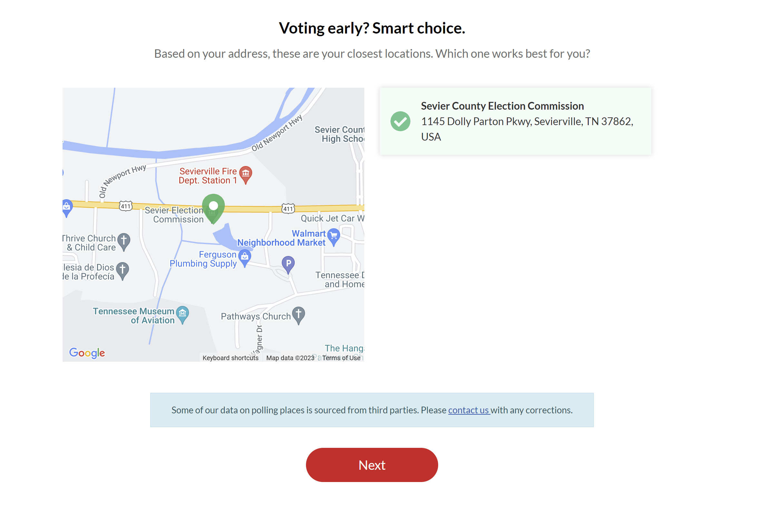
Task: Toggle the green checkmark for Sevier County location
Action: tap(400, 121)
